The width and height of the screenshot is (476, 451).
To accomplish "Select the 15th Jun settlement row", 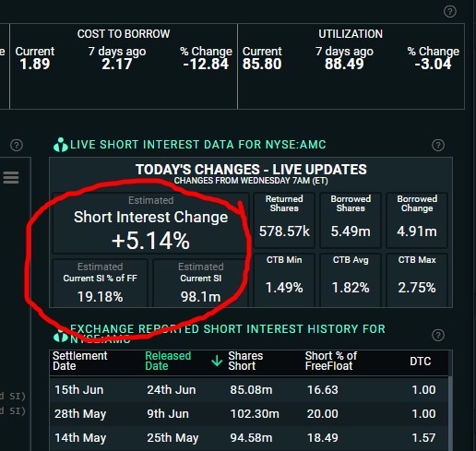I will [x=248, y=390].
